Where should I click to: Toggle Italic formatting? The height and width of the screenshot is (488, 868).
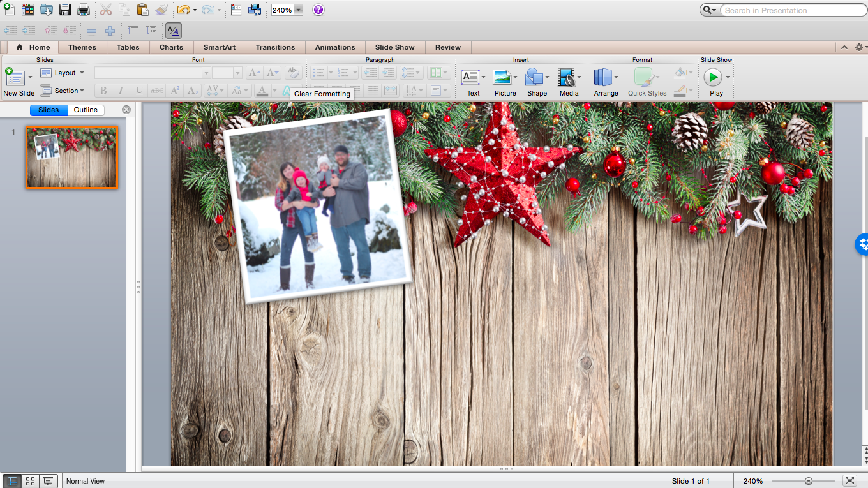point(121,91)
